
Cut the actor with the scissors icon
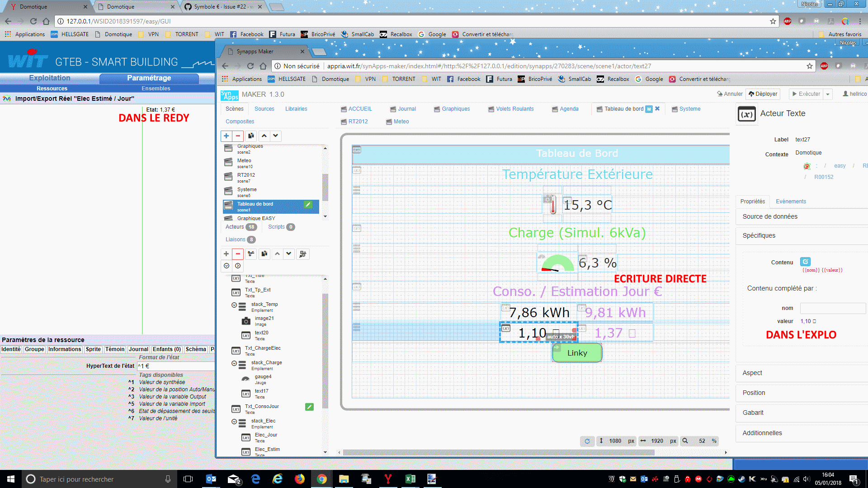coord(251,254)
